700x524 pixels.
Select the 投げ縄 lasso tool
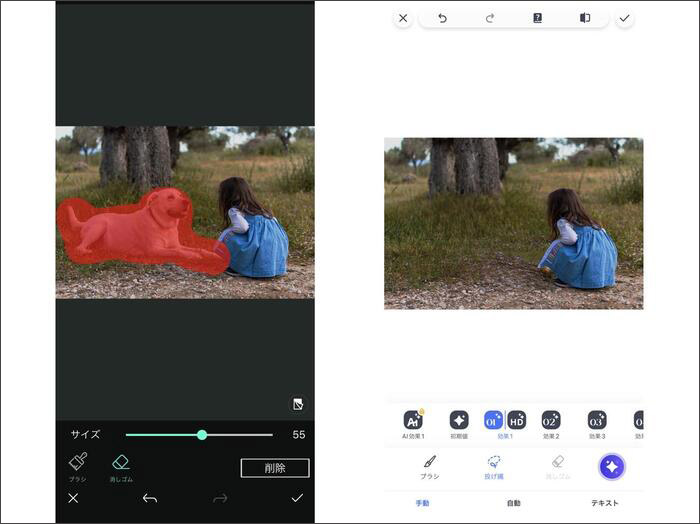tap(494, 467)
